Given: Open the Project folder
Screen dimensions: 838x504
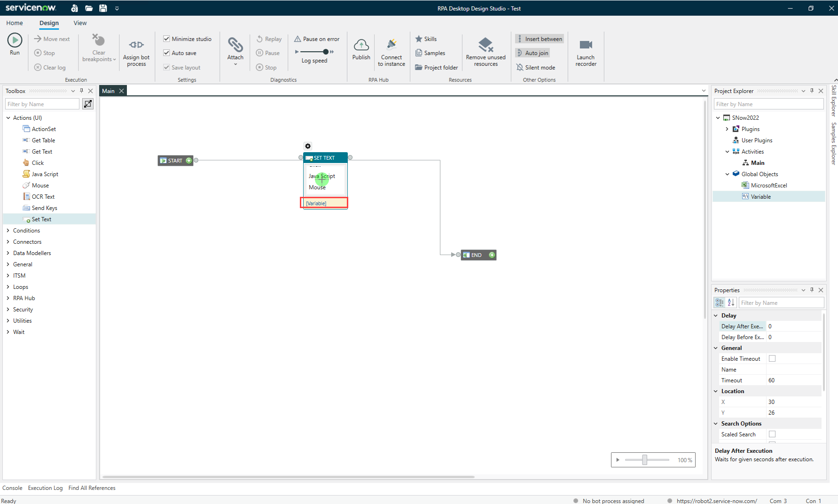Looking at the screenshot, I should [436, 68].
